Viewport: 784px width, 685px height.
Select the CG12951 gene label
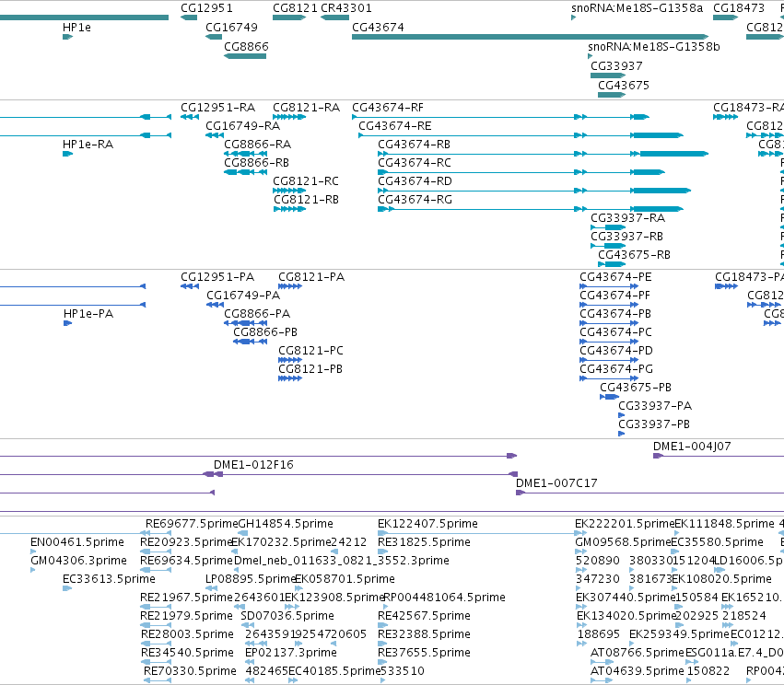coord(206,8)
